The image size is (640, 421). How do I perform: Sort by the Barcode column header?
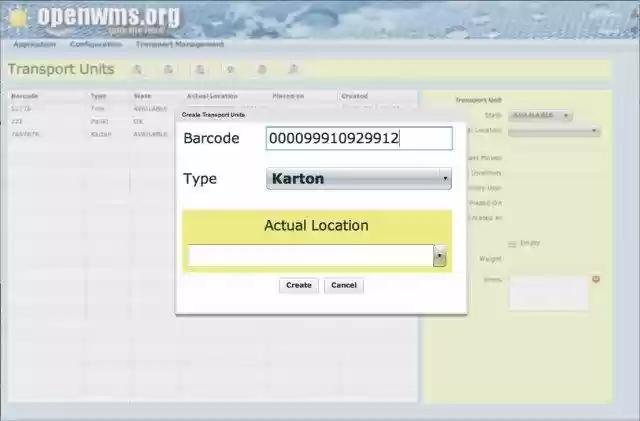pos(24,96)
